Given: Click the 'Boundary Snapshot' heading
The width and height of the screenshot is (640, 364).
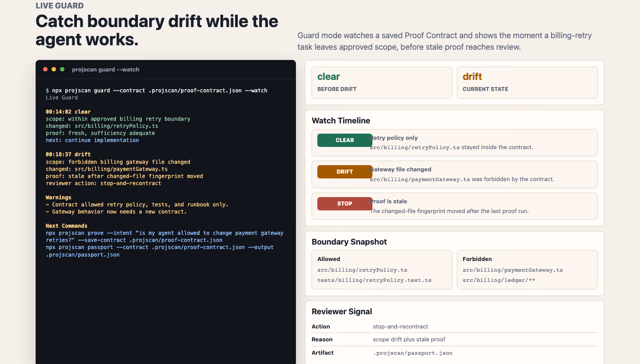Looking at the screenshot, I should click(x=349, y=242).
